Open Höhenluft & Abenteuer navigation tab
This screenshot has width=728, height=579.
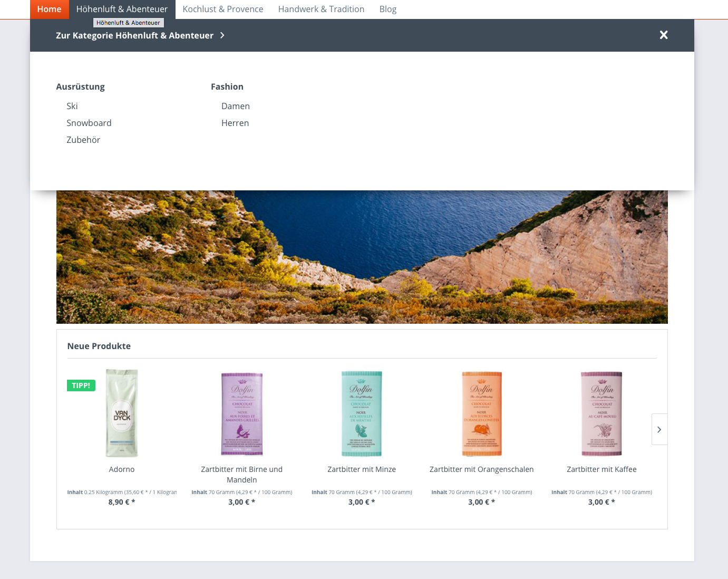coord(122,9)
